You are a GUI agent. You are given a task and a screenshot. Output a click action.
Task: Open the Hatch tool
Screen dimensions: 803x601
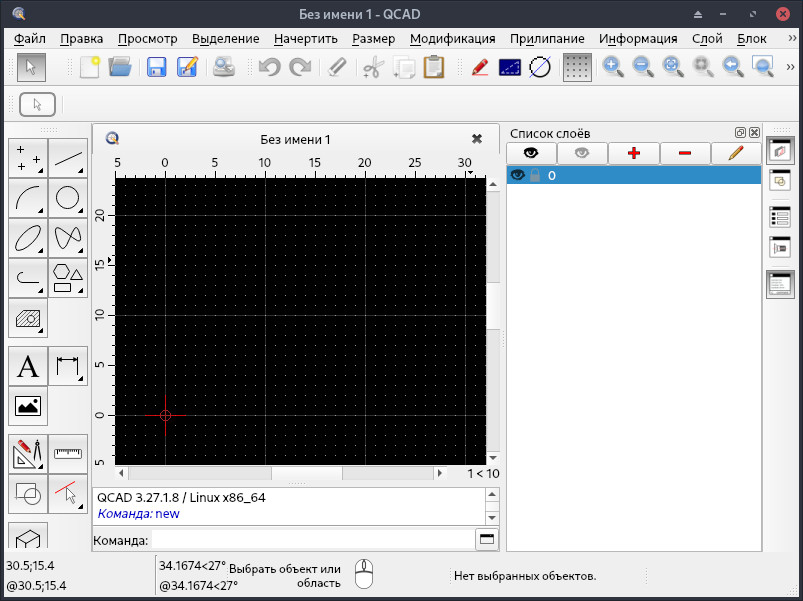tap(28, 319)
